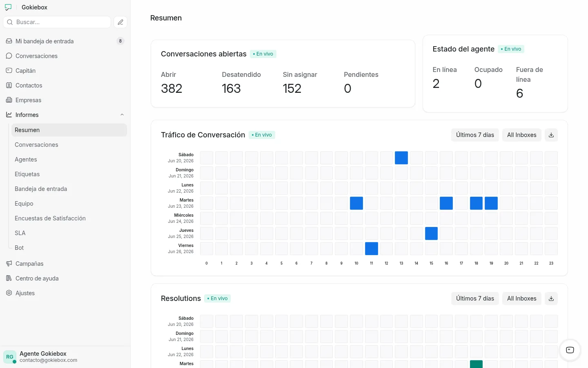This screenshot has height=368, width=588.
Task: Select the blue Martes 10h traffic cell
Action: pyautogui.click(x=356, y=203)
